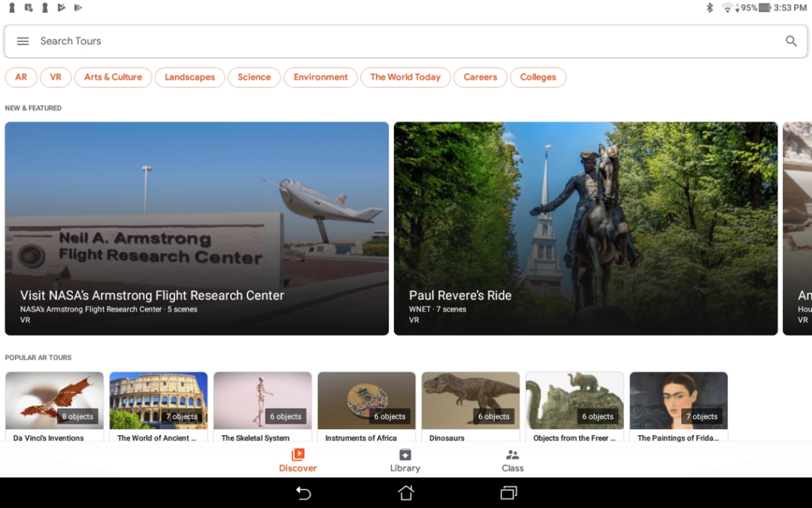Filter tours by the AR chip
Image resolution: width=812 pixels, height=508 pixels.
21,78
